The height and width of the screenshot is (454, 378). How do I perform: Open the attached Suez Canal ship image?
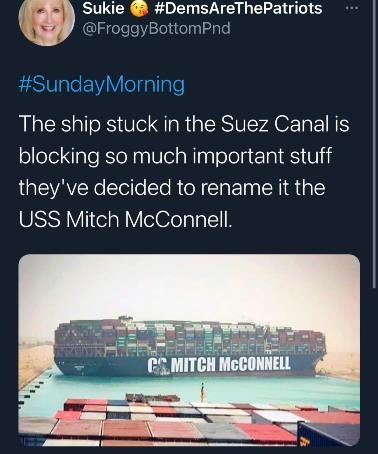(x=189, y=350)
